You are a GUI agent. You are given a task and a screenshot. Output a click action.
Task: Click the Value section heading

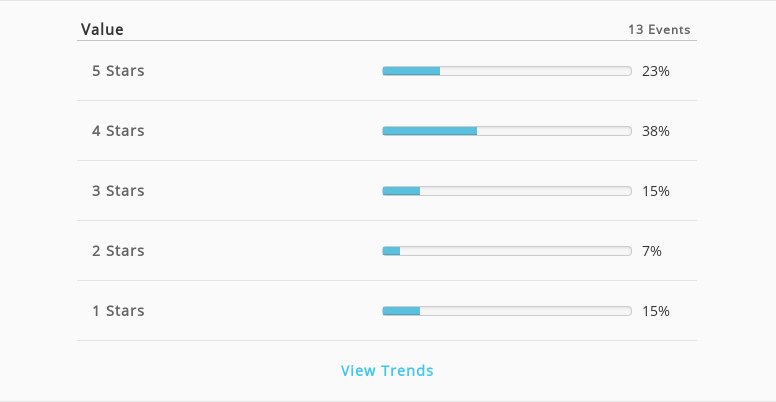tap(102, 29)
